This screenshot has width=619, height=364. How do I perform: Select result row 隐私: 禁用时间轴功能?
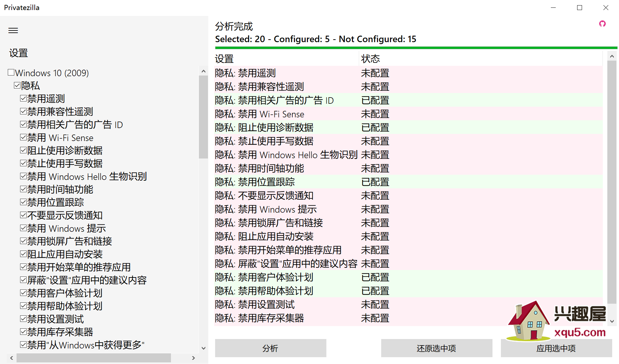coord(408,168)
